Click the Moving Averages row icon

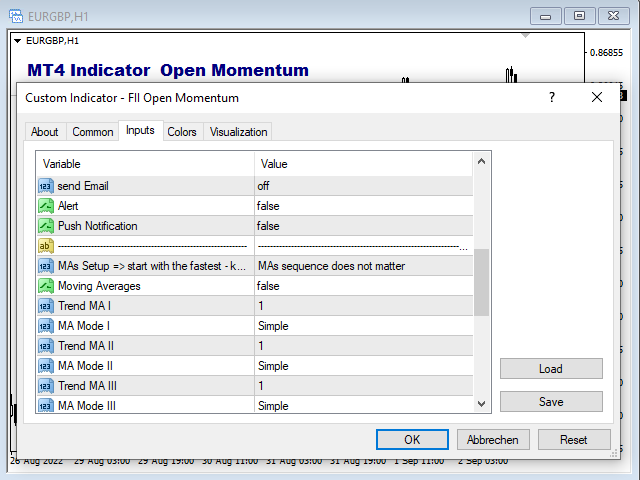(46, 286)
